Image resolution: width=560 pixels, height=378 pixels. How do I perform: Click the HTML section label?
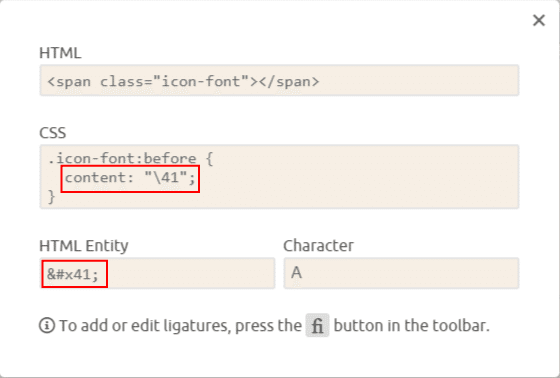click(60, 53)
